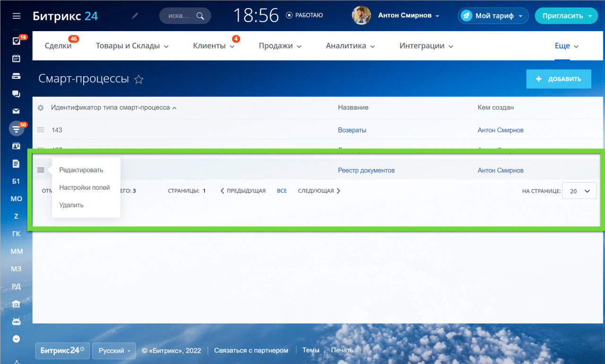Screen dimensions: 605x364
Task: Expand the Продажи menu
Action: pos(280,46)
